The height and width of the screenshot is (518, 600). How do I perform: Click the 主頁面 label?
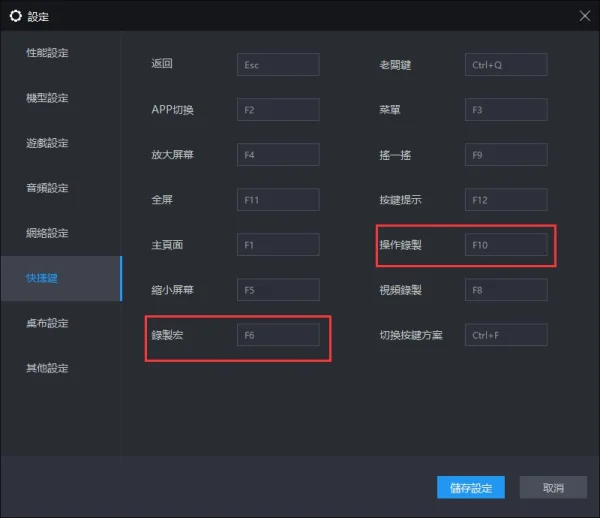pos(167,245)
